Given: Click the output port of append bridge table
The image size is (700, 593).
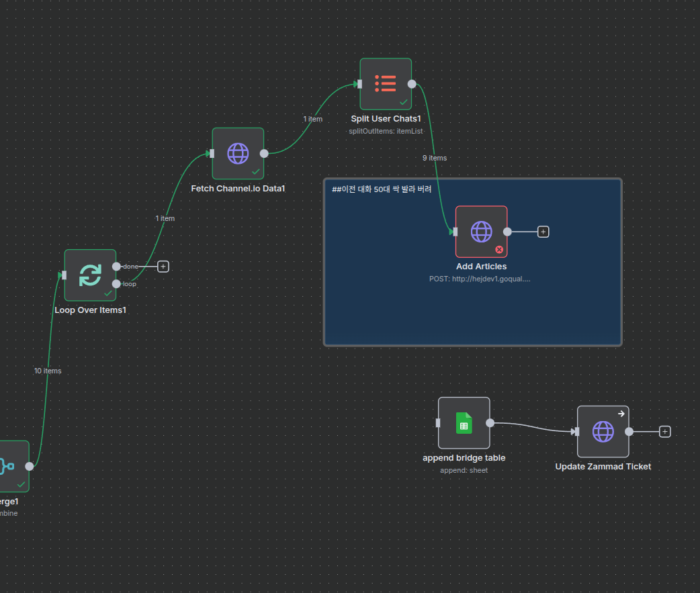Looking at the screenshot, I should click(x=490, y=423).
